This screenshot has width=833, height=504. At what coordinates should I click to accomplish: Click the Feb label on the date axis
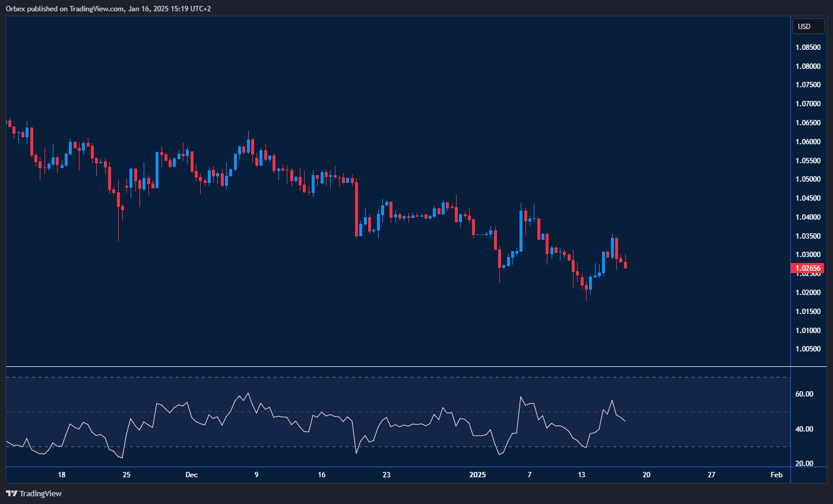click(x=775, y=475)
